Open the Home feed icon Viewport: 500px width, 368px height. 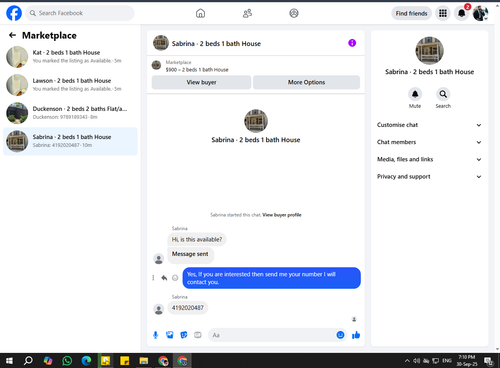(200, 13)
